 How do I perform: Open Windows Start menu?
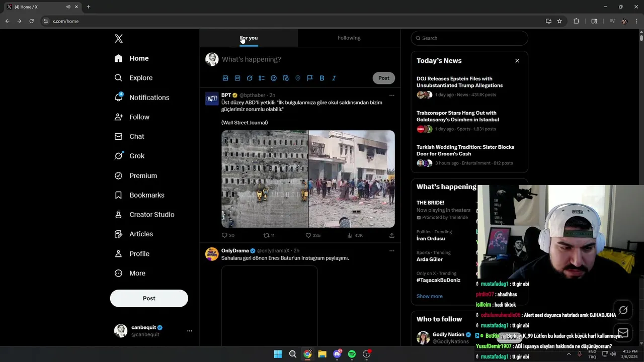point(278,354)
